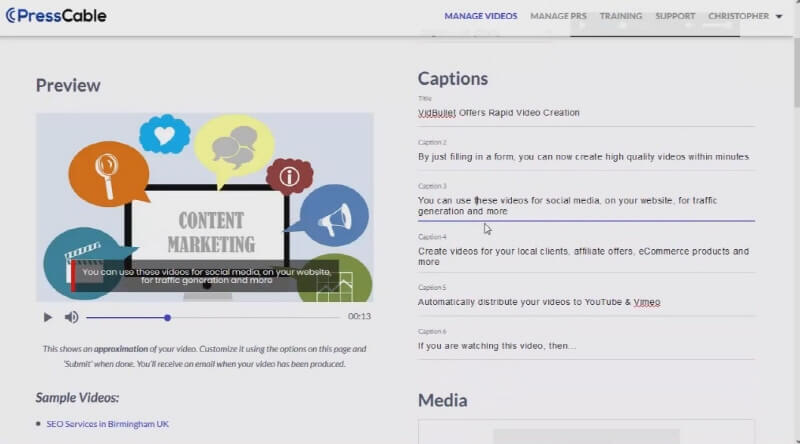Open the Manage Videos menu item
This screenshot has width=800, height=444.
tap(481, 16)
